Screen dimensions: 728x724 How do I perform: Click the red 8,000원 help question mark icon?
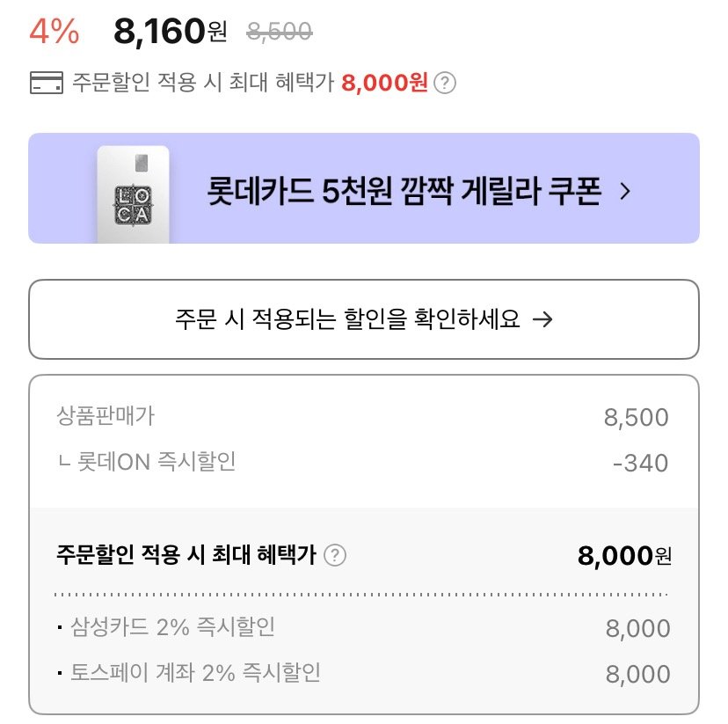pos(447,84)
